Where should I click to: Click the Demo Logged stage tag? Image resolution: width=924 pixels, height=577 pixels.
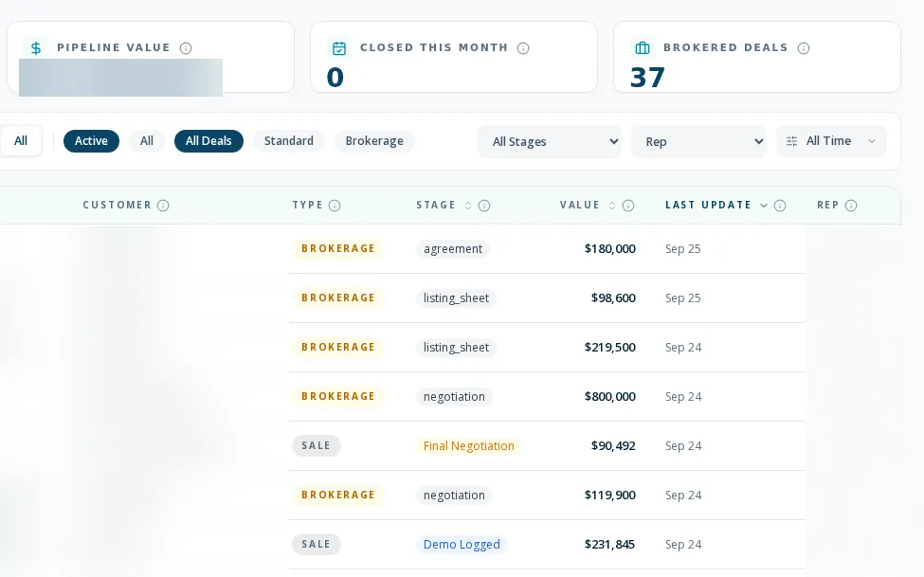click(462, 545)
